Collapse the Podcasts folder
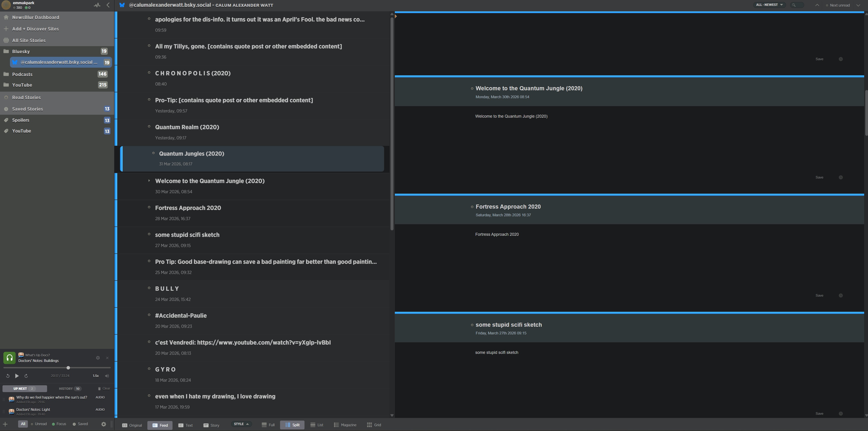 (x=6, y=74)
